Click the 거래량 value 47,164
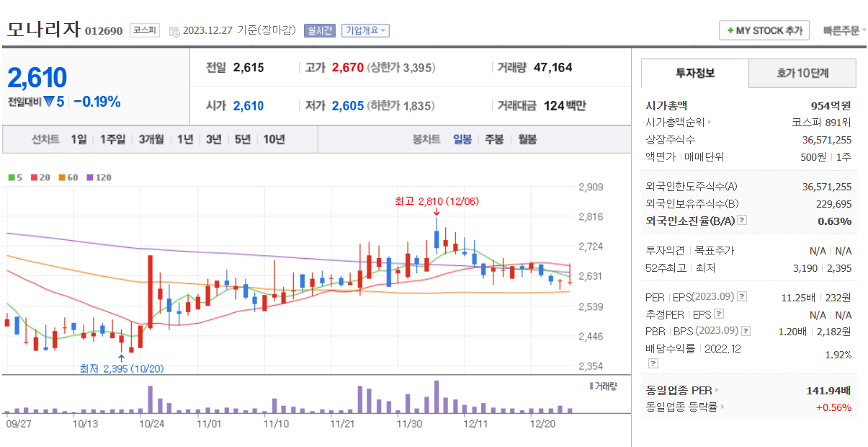This screenshot has height=447, width=868. point(553,68)
